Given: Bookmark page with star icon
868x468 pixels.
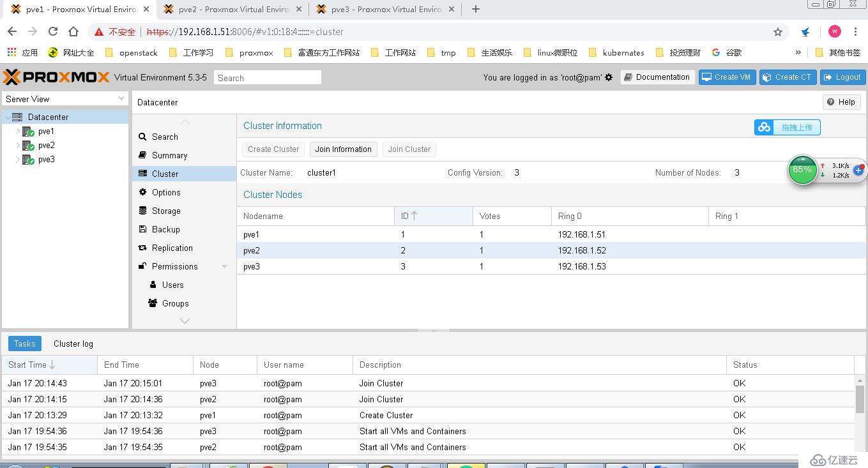Looking at the screenshot, I should [778, 32].
